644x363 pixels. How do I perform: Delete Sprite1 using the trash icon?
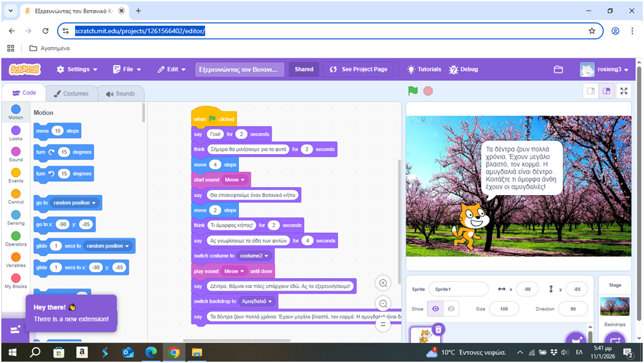[438, 329]
